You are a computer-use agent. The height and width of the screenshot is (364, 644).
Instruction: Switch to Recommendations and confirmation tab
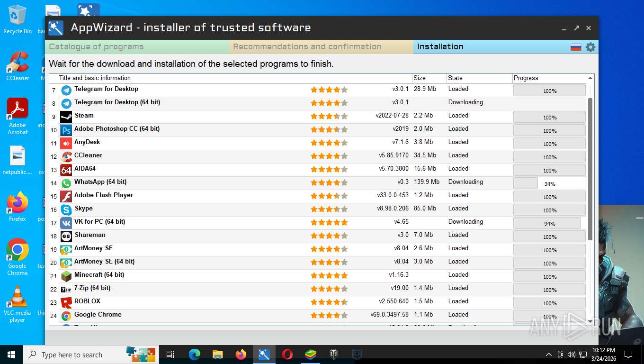click(x=322, y=47)
